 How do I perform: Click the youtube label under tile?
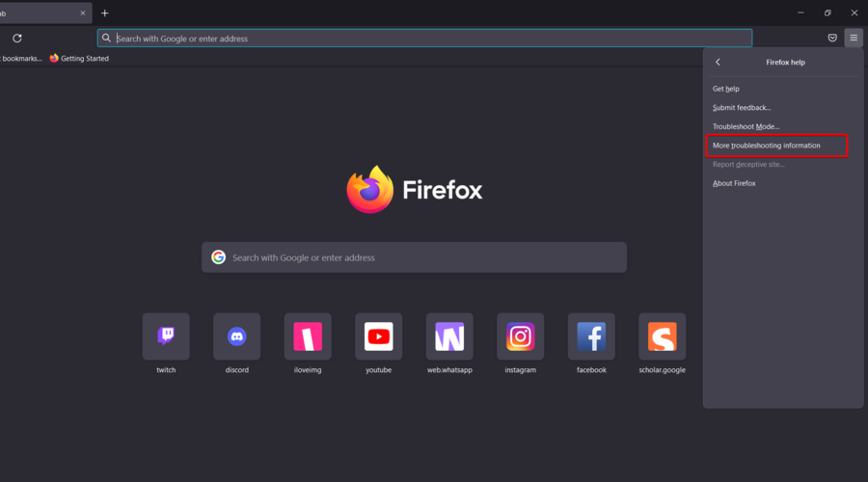(379, 369)
